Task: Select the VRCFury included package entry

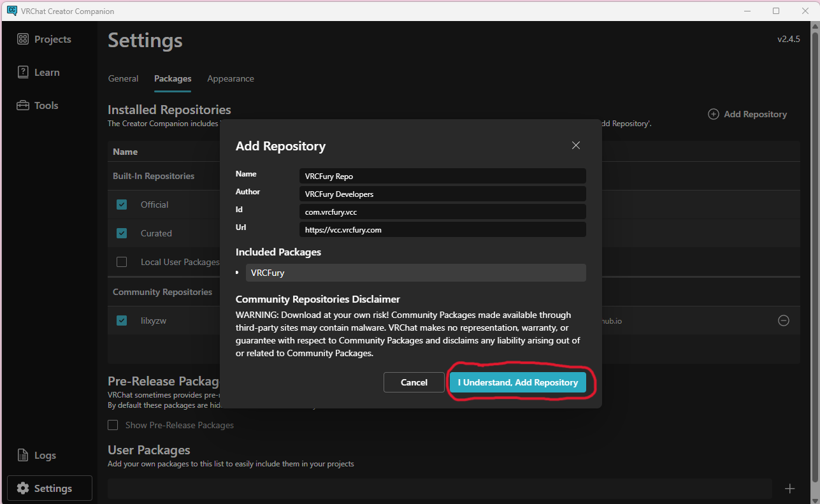Action: coord(415,273)
